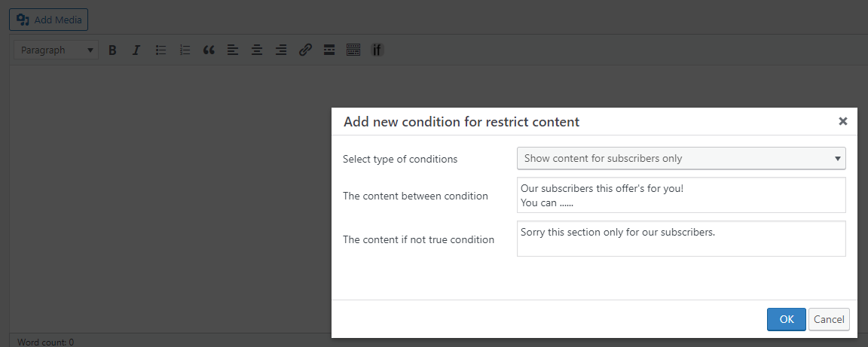Image resolution: width=868 pixels, height=347 pixels.
Task: Open 'Select type of conditions' dropdown
Action: coord(681,158)
